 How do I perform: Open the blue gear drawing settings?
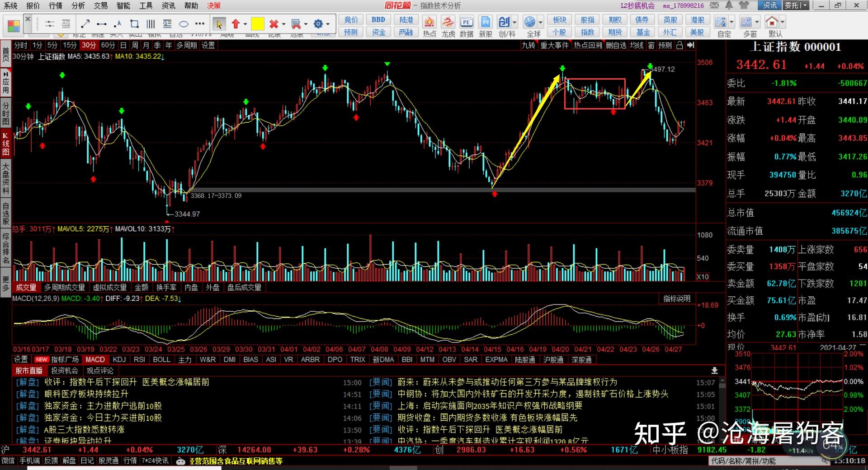[x=318, y=24]
